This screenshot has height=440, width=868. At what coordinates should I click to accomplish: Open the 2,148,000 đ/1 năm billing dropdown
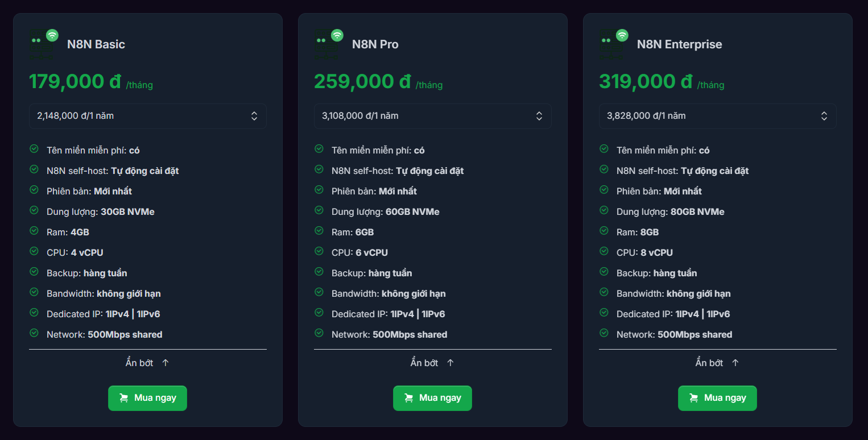tap(147, 116)
